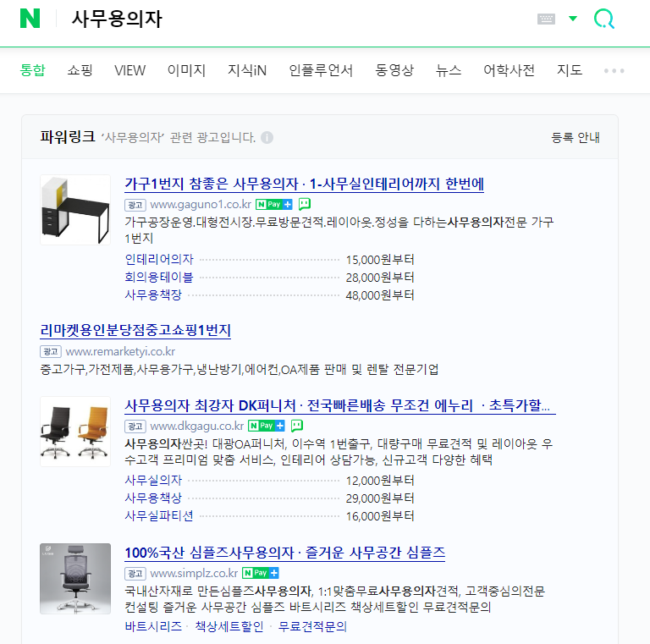
Task: Open the 사무용책상 price link
Action: click(153, 498)
